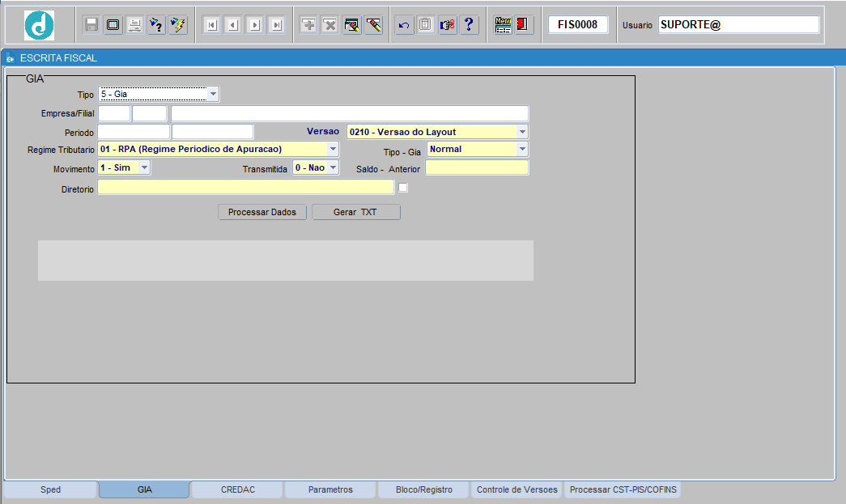Click the Exit door icon
This screenshot has width=846, height=504.
(x=523, y=25)
